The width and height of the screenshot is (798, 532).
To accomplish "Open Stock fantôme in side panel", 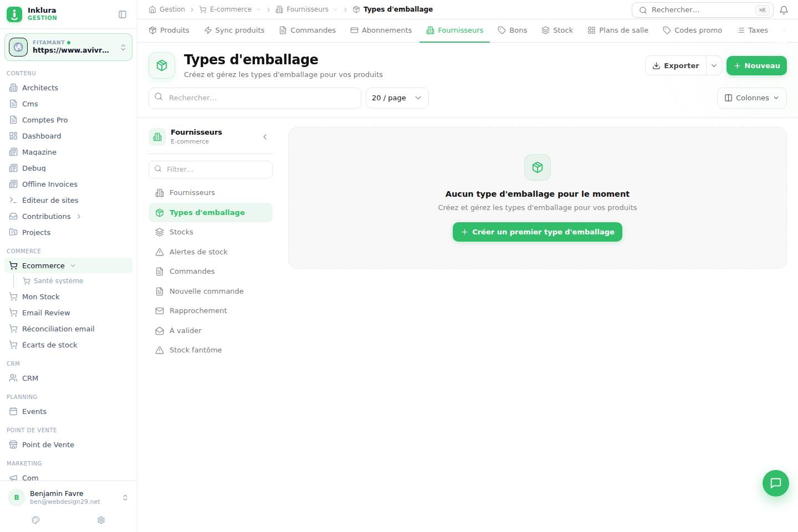I will click(x=211, y=350).
